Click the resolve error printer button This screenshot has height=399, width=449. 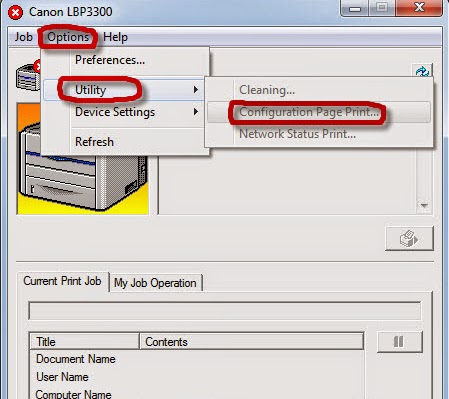[x=409, y=239]
